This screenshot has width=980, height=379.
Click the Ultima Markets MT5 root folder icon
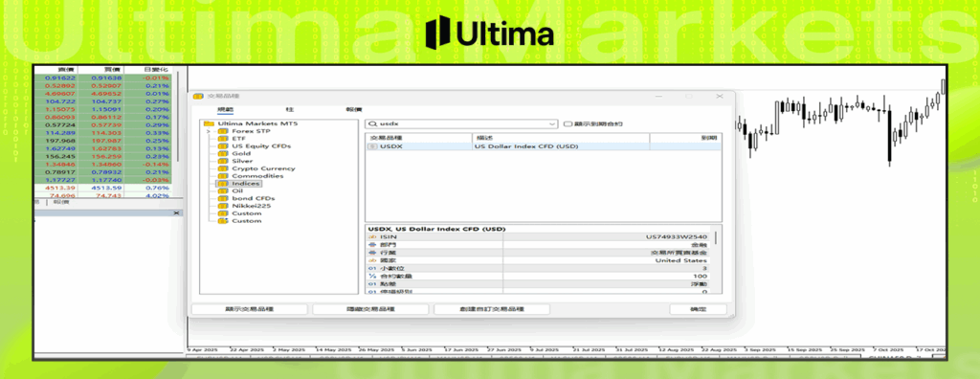209,123
